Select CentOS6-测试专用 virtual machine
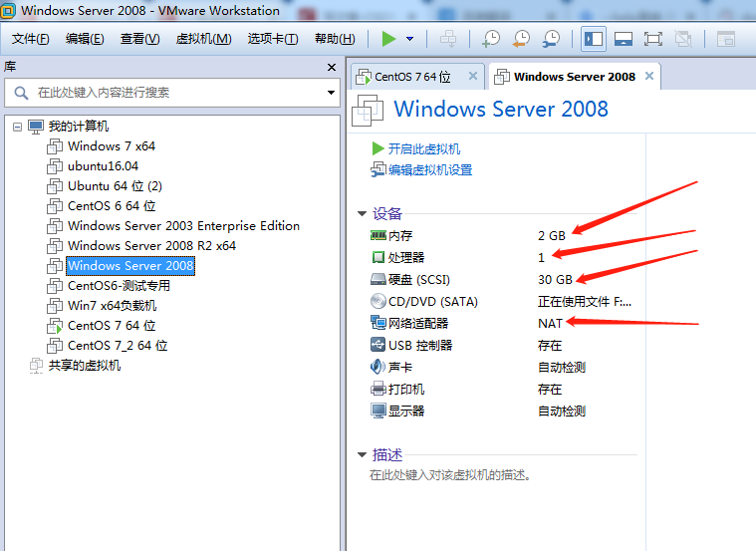The image size is (756, 551). (x=119, y=286)
